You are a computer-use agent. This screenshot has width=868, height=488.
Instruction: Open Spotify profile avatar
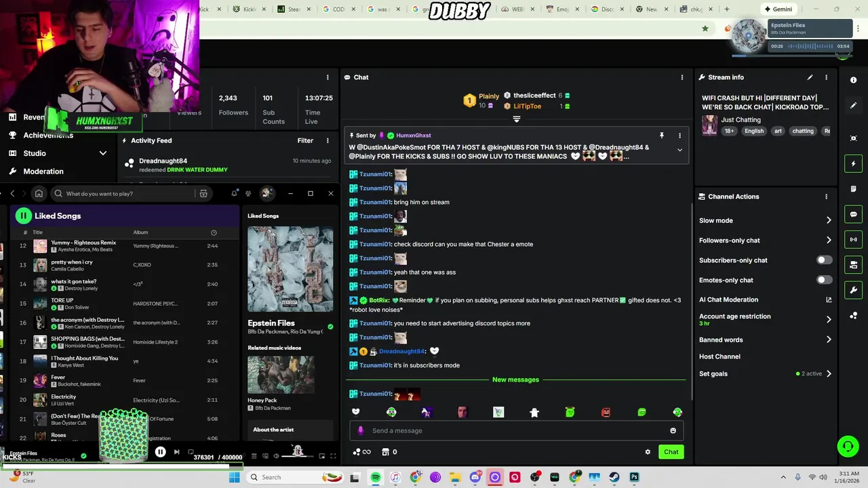(x=267, y=193)
